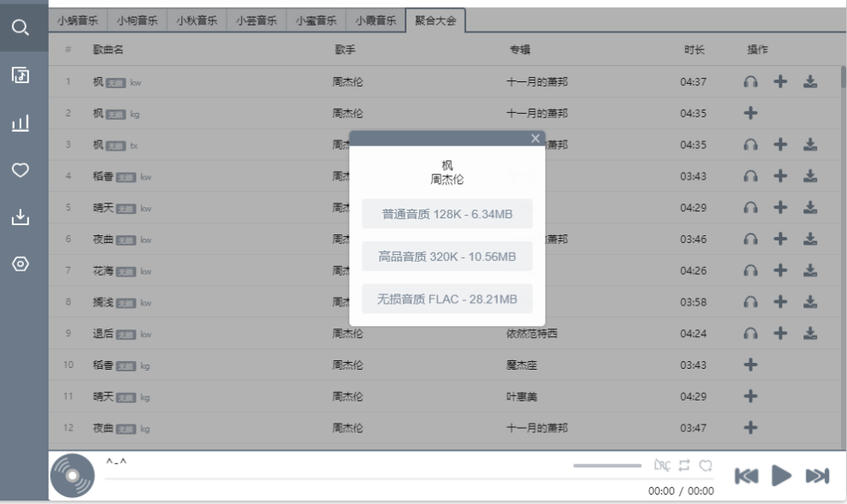
Task: Switch to the 小蜜音乐 tab
Action: 316,21
